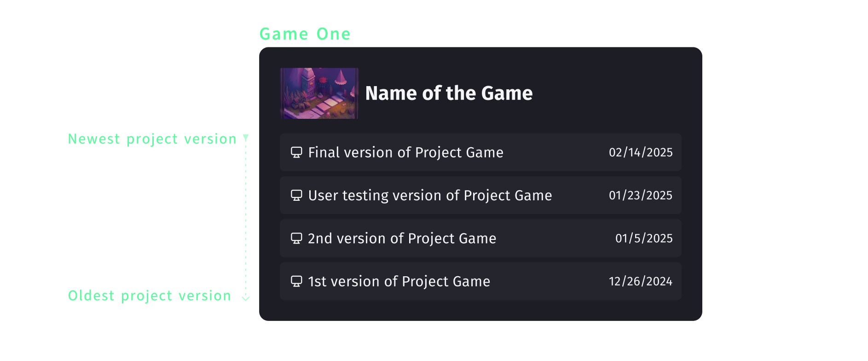This screenshot has height=361, width=868.
Task: Open Final version of Project Game
Action: click(405, 152)
